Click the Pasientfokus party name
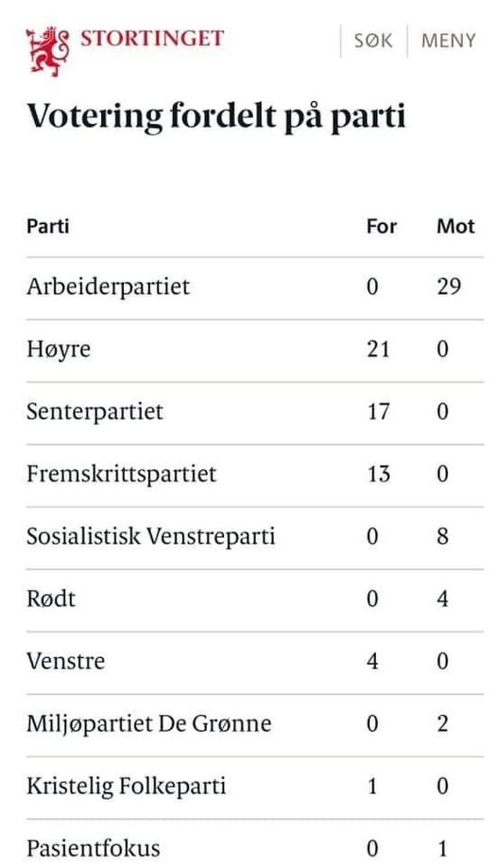This screenshot has height=868, width=497. 93,849
